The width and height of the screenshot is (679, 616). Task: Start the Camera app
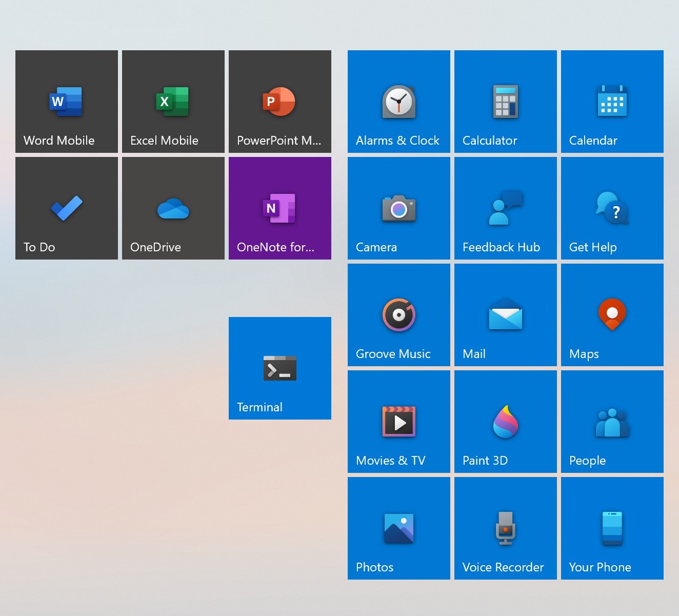click(398, 208)
